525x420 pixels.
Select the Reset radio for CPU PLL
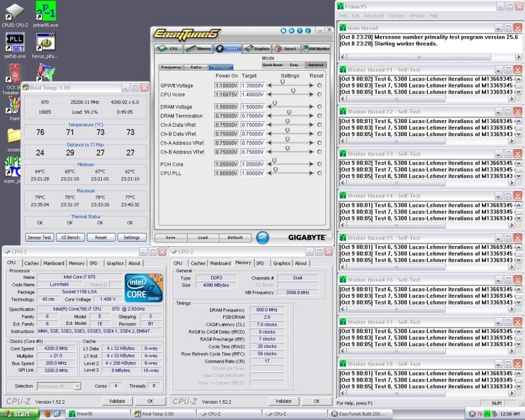pos(319,173)
